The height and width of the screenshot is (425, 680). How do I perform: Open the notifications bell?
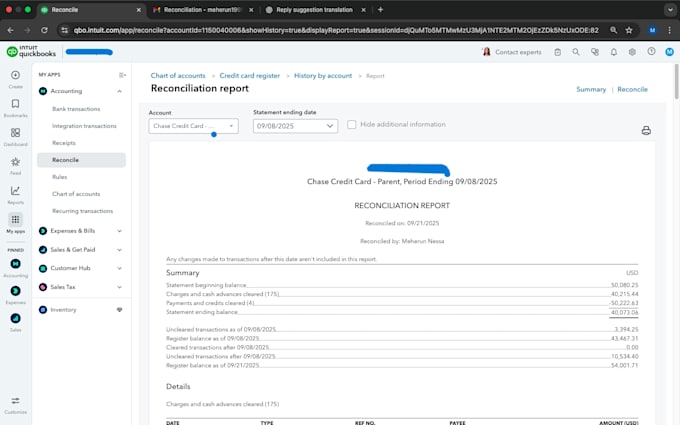coord(614,52)
